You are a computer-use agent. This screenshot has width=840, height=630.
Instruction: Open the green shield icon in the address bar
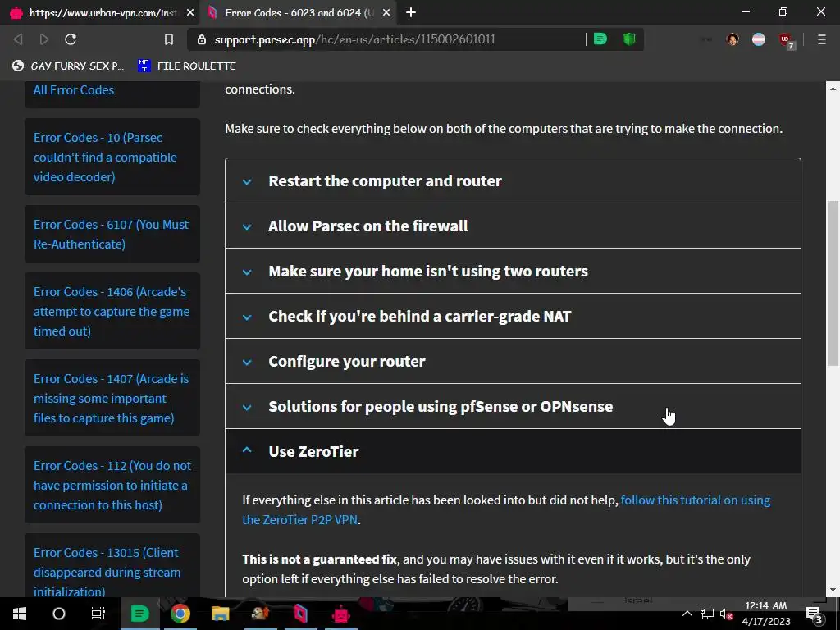629,39
